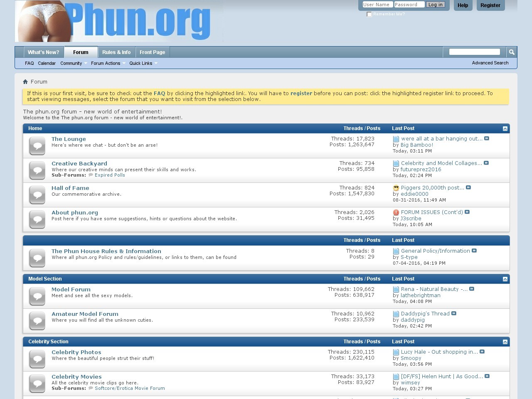Click the forum search text box

[475, 52]
